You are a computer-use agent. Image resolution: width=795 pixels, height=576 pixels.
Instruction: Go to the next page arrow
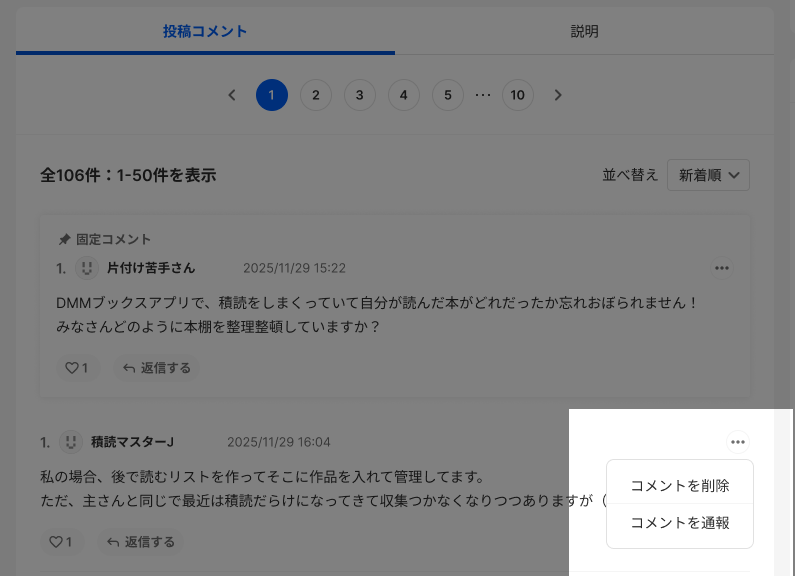click(558, 95)
